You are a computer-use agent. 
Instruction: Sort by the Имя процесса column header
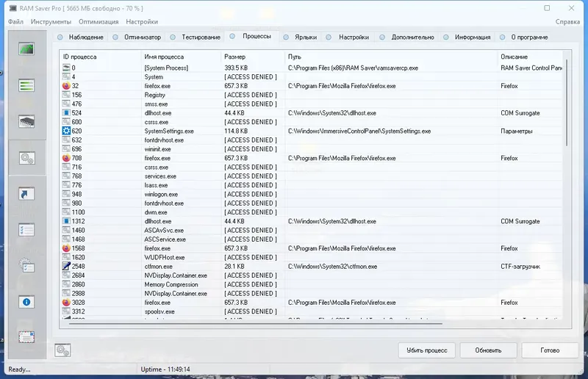(181, 57)
